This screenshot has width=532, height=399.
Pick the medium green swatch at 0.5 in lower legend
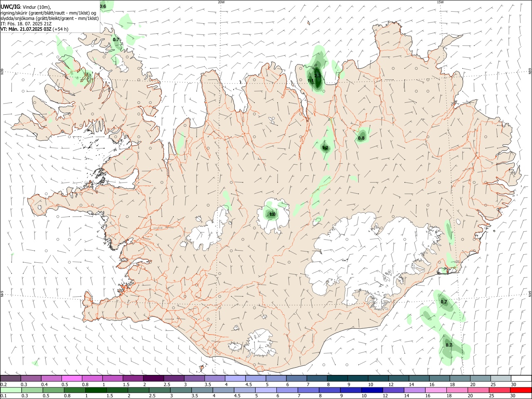click(54, 390)
